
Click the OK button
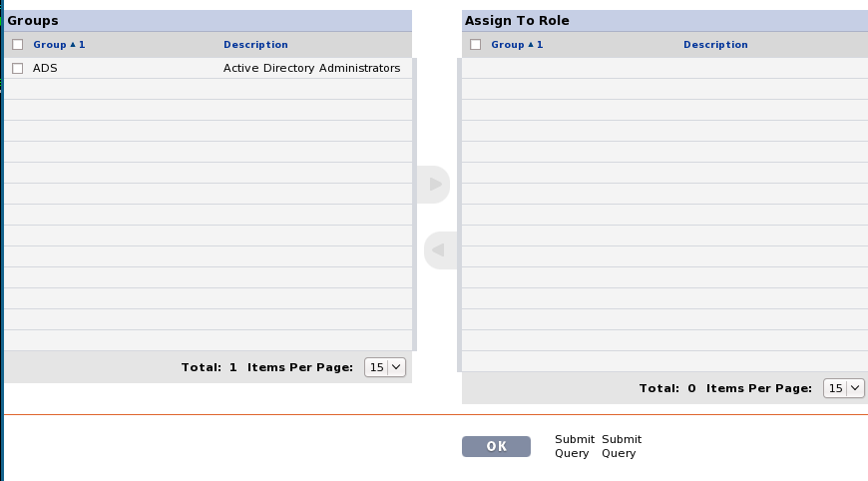coord(496,446)
